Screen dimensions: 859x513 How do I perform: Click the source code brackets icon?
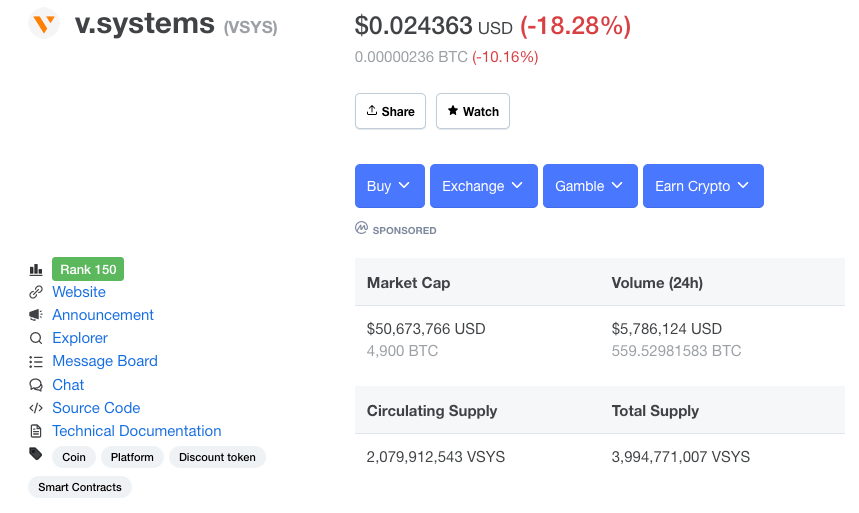[x=36, y=408]
